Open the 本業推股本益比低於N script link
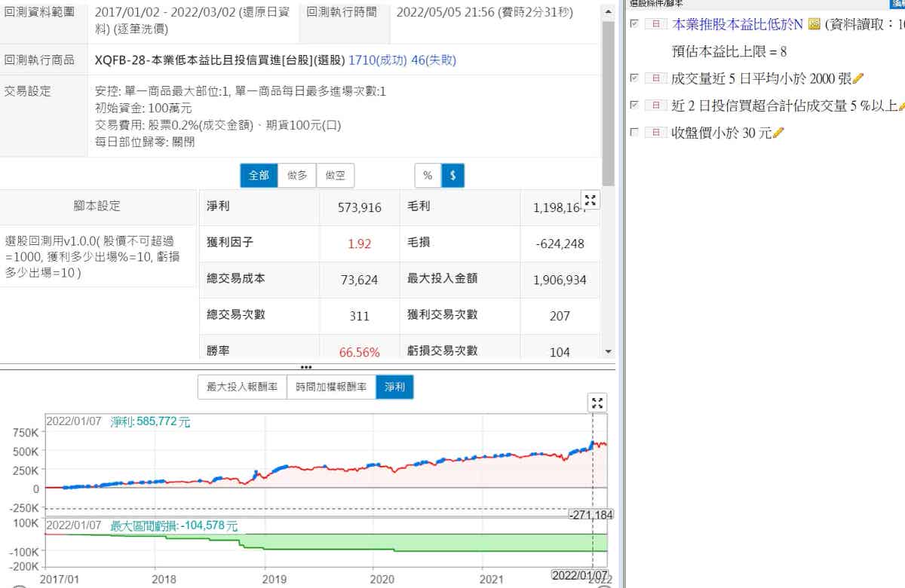Image resolution: width=905 pixels, height=588 pixels. click(x=737, y=25)
